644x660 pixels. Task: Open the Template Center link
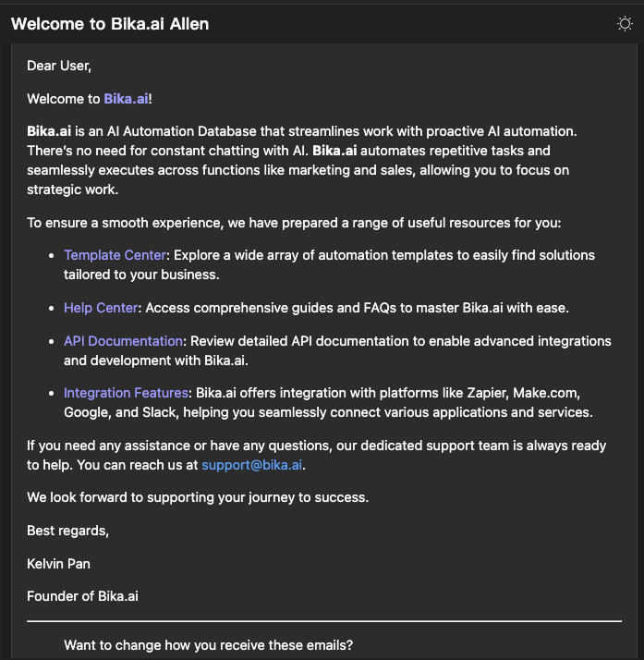click(x=115, y=255)
